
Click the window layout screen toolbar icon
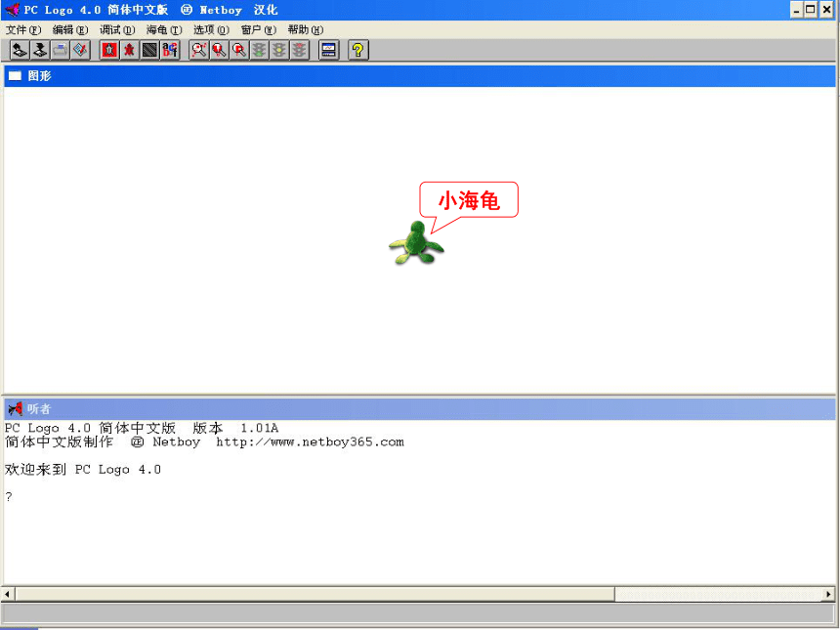(x=328, y=51)
